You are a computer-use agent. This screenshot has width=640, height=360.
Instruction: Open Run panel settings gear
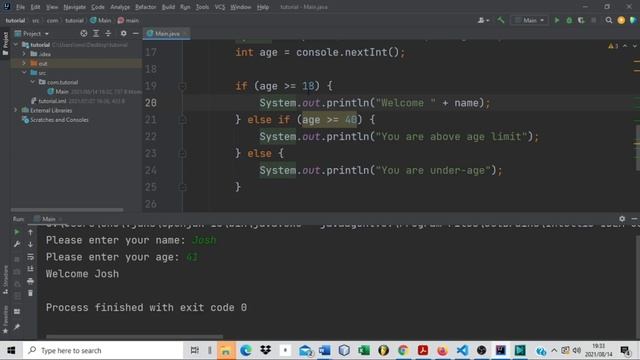pos(622,219)
